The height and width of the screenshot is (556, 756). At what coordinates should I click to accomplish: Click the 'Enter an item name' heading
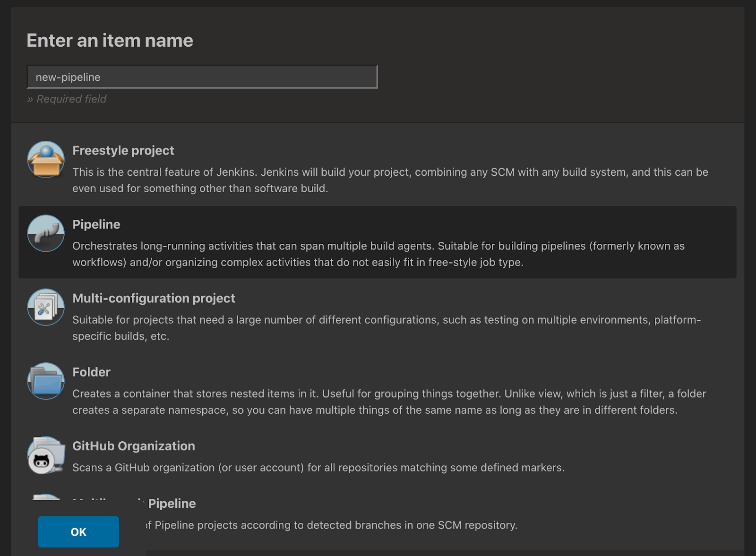point(110,41)
